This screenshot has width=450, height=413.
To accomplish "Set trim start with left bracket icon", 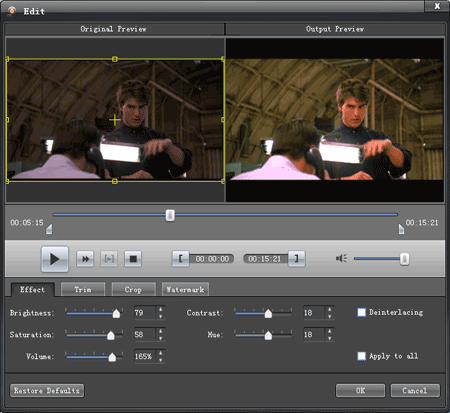I will pos(181,259).
